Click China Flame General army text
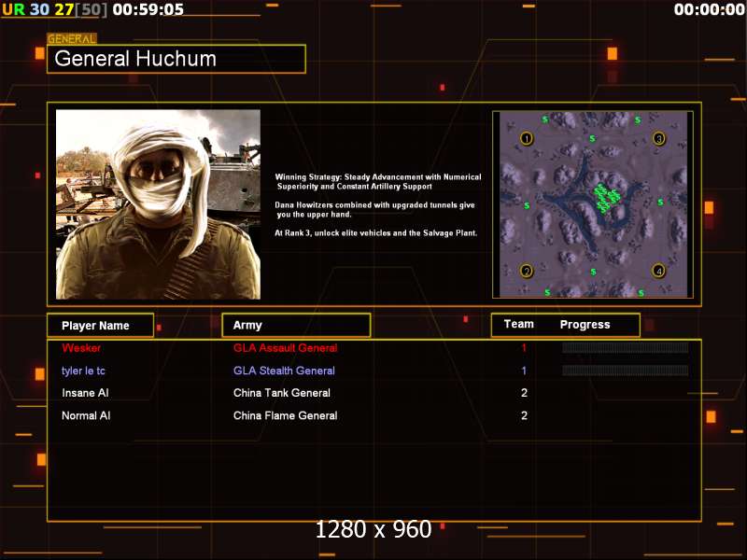Viewport: 747px width, 560px height. (x=286, y=415)
